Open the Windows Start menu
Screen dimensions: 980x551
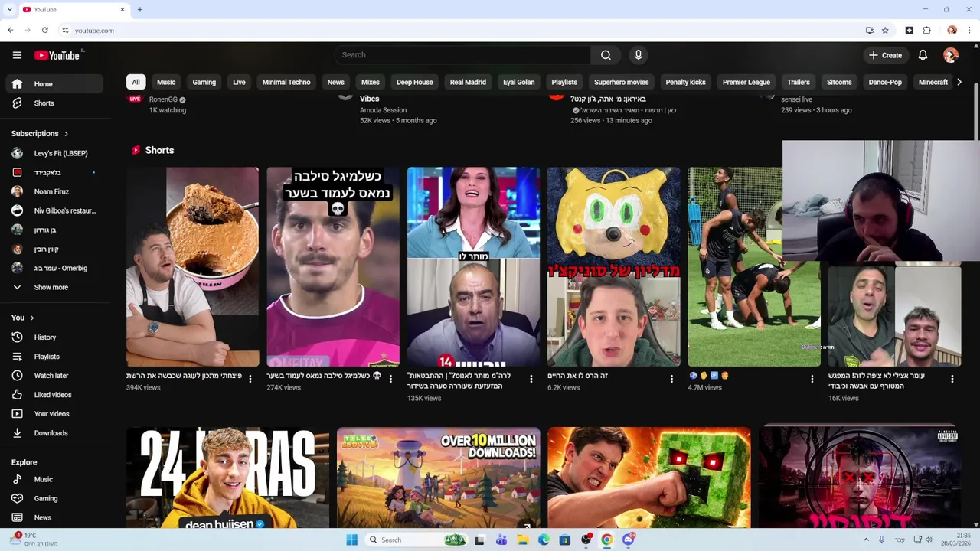coord(351,540)
